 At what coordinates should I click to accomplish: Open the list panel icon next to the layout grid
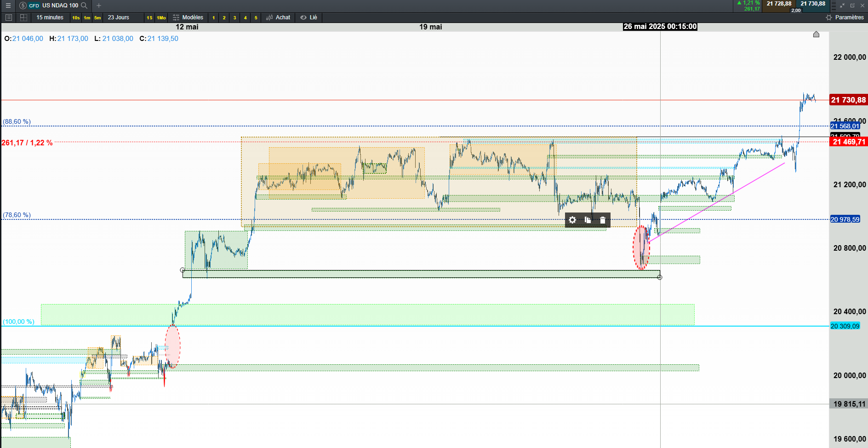(x=8, y=17)
